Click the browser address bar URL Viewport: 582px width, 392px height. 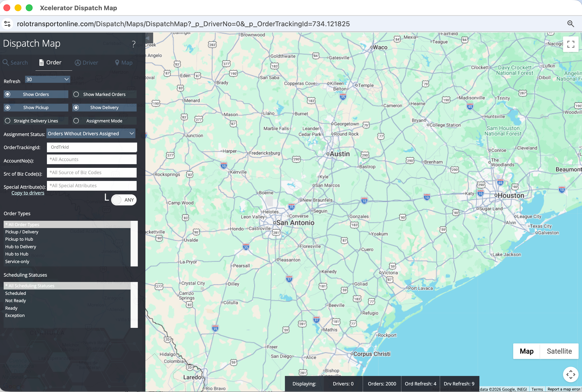pos(183,24)
